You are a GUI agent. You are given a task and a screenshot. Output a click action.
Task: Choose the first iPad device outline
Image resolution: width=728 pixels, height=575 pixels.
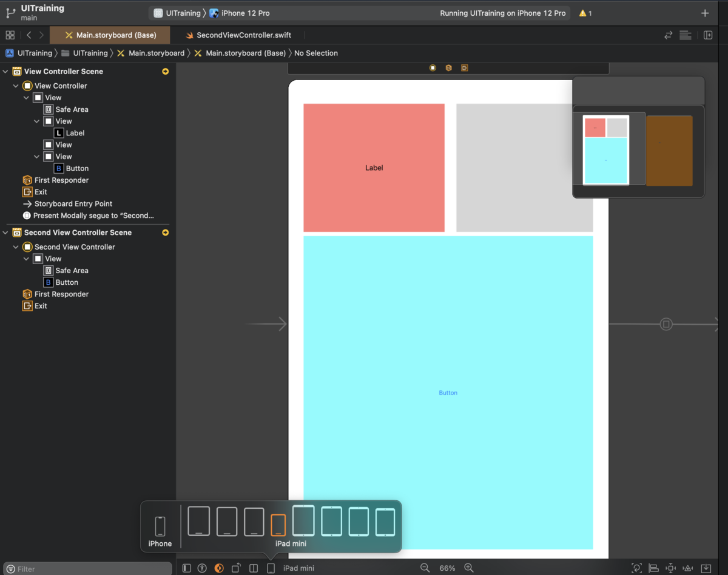[199, 521]
